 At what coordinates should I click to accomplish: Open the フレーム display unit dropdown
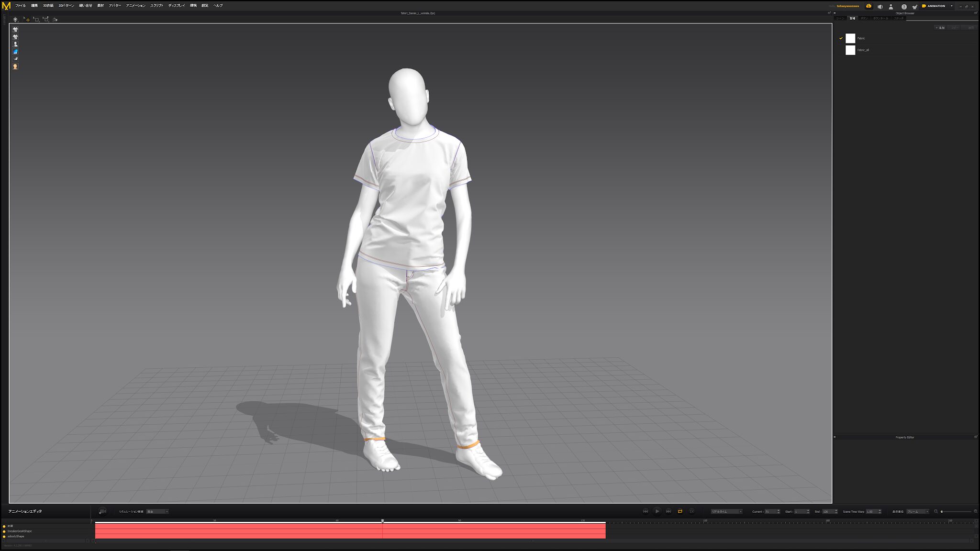click(x=917, y=511)
